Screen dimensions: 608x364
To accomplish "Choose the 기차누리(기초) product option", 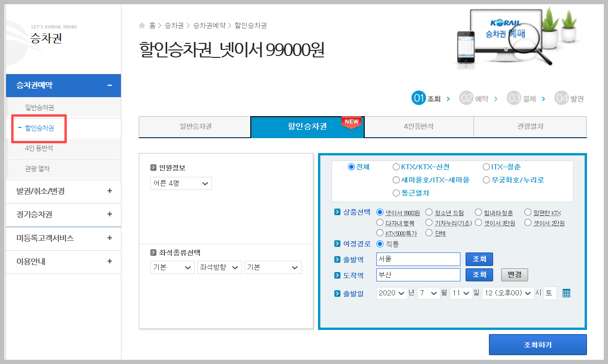I will (x=429, y=223).
